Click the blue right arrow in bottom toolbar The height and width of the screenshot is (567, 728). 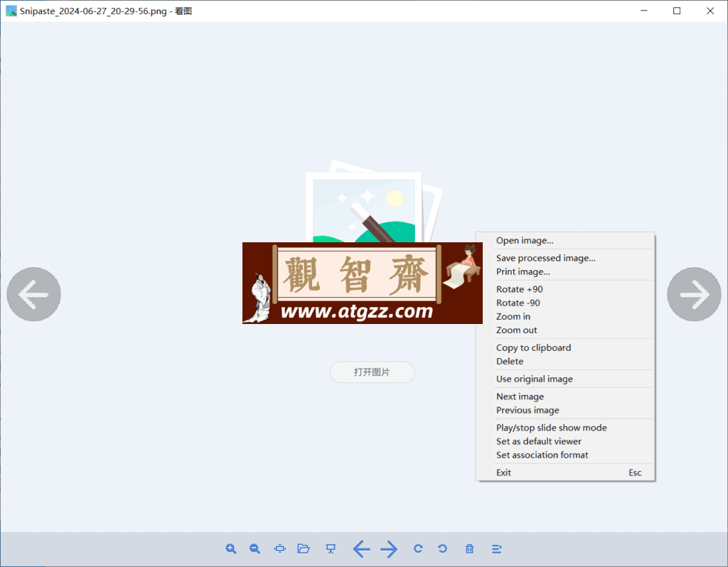pos(389,549)
